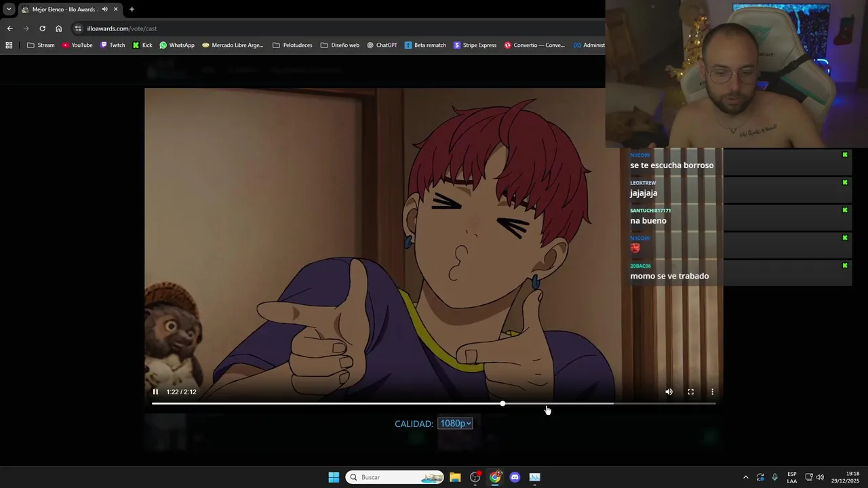Click the taskbar Buscar search box
Viewport: 868px width, 488px height.
[x=395, y=477]
